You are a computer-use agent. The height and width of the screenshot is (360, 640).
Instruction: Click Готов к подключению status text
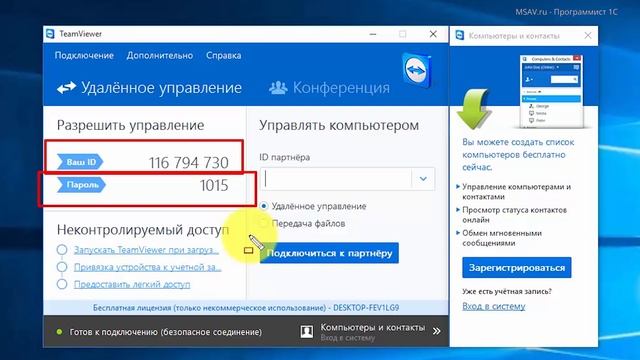[166, 332]
